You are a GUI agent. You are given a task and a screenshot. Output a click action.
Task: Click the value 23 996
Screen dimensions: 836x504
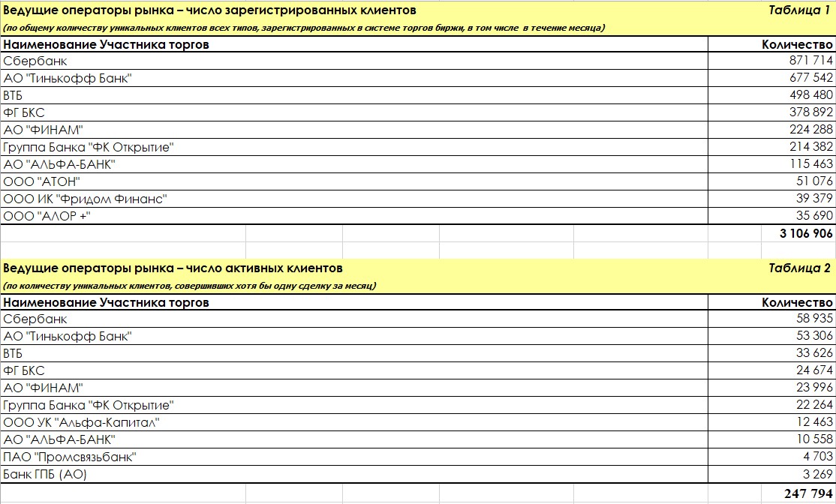(x=815, y=387)
